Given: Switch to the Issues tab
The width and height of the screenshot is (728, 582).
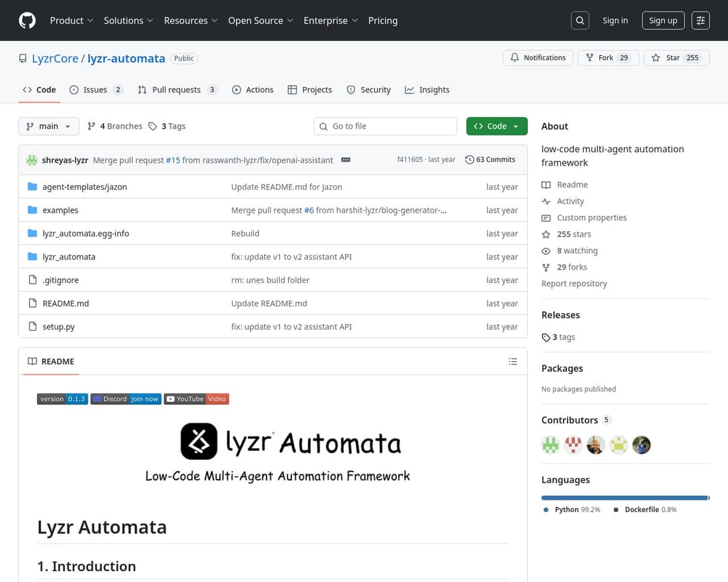Looking at the screenshot, I should 96,90.
